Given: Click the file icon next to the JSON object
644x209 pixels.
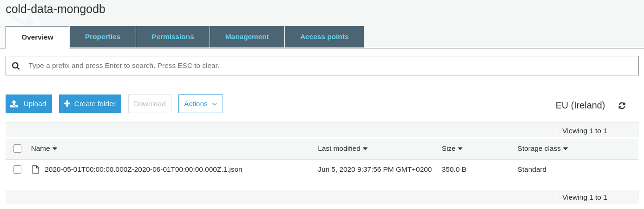Looking at the screenshot, I should pos(35,169).
